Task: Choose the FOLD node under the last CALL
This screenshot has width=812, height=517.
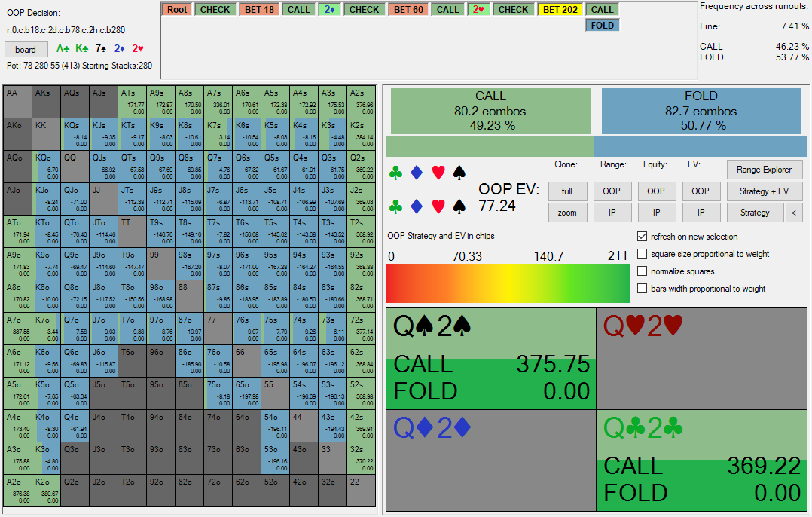Action: click(602, 25)
